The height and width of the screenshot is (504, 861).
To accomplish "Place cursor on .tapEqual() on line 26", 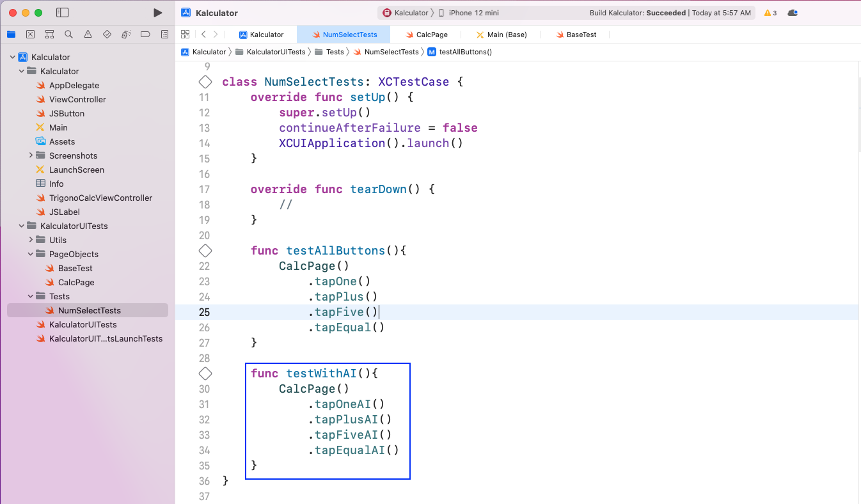I will [x=346, y=327].
